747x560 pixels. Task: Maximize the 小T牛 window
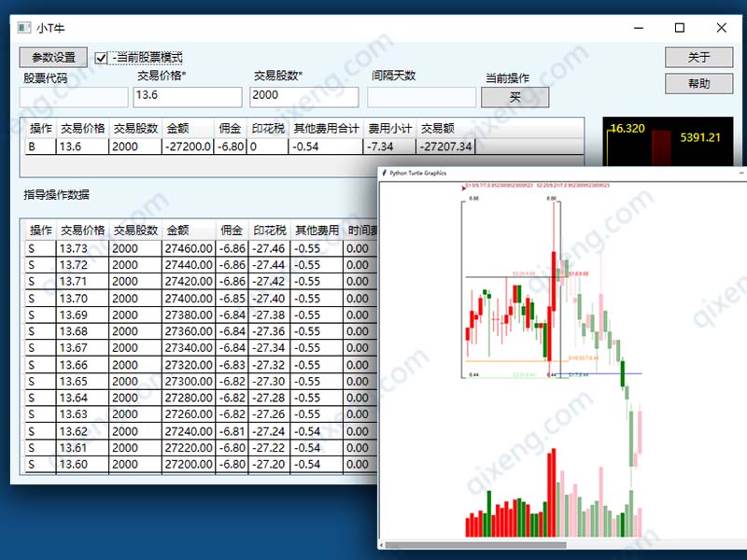[x=680, y=28]
